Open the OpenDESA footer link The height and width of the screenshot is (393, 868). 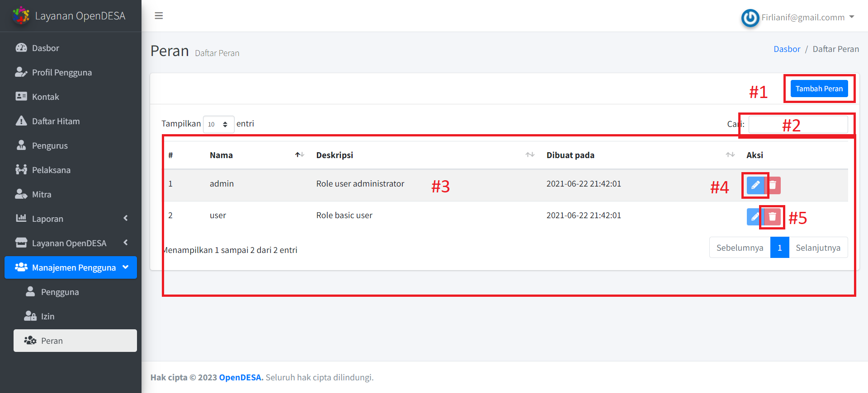241,377
